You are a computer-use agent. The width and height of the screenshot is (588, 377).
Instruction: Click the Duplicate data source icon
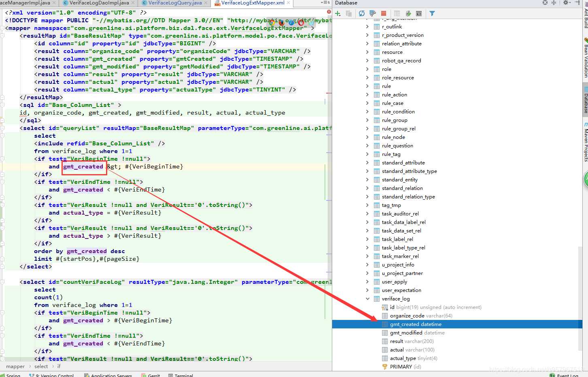point(348,13)
